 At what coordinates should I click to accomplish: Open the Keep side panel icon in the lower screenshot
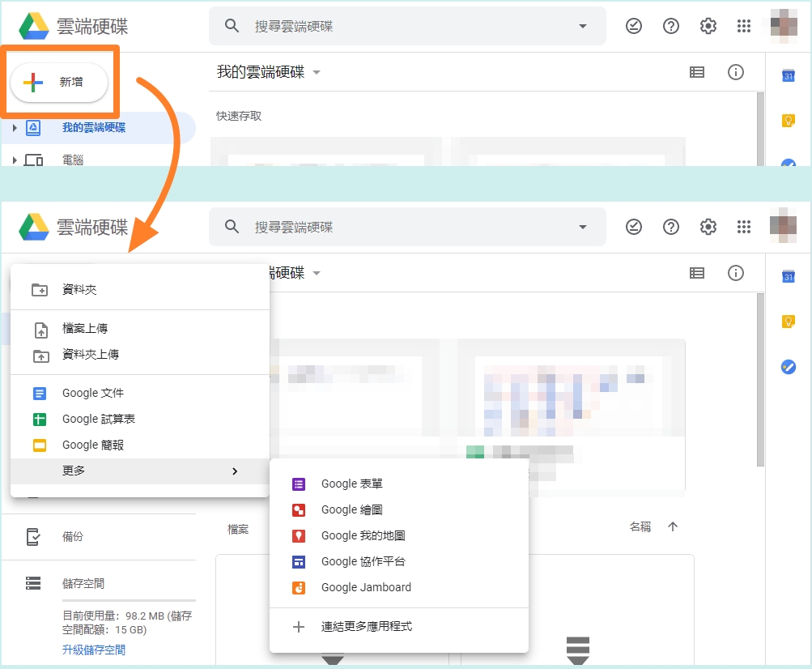click(789, 322)
